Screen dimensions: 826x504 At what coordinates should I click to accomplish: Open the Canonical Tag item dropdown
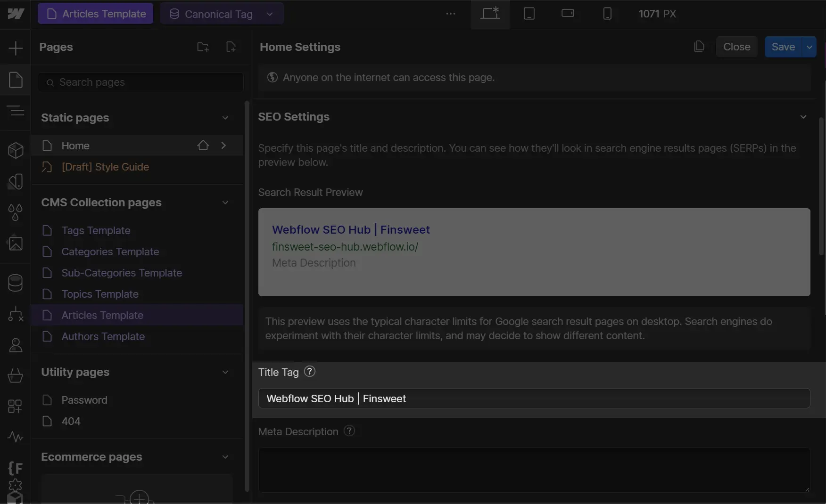[270, 14]
